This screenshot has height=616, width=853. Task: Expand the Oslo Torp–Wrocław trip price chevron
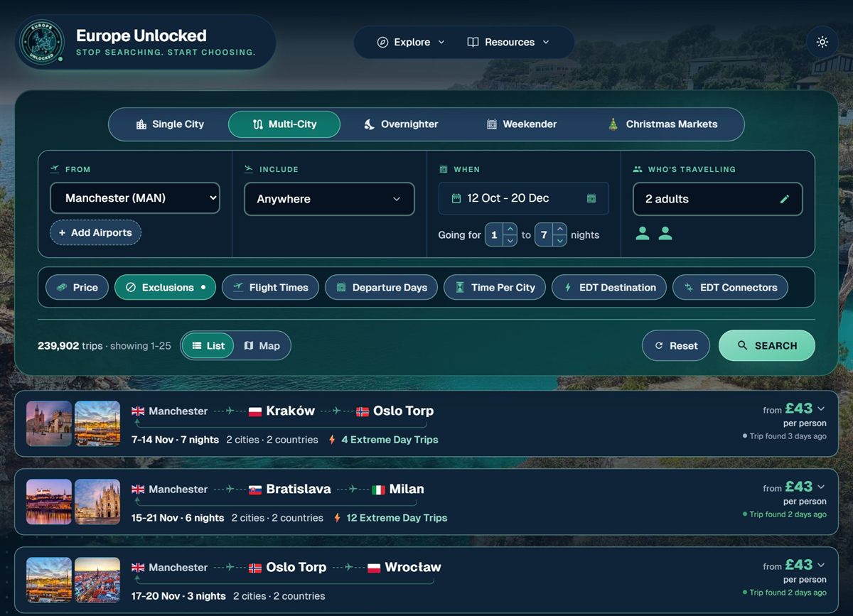click(x=821, y=565)
